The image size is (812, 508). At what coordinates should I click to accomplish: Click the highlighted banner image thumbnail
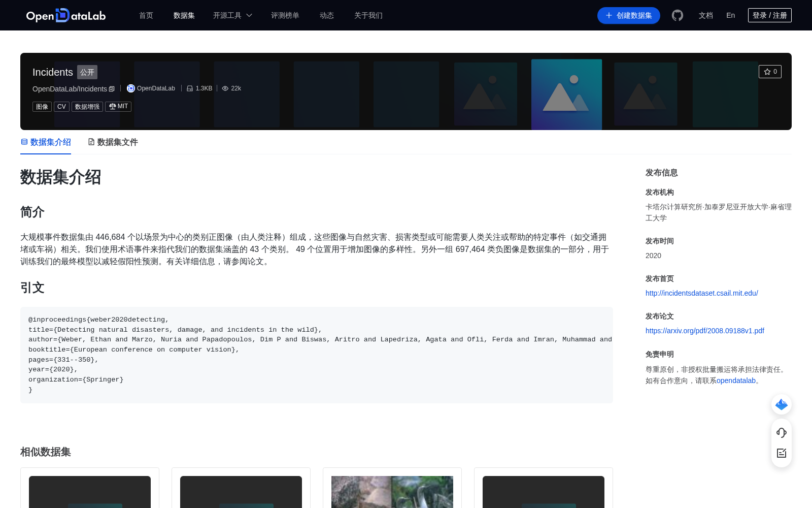coord(566,94)
